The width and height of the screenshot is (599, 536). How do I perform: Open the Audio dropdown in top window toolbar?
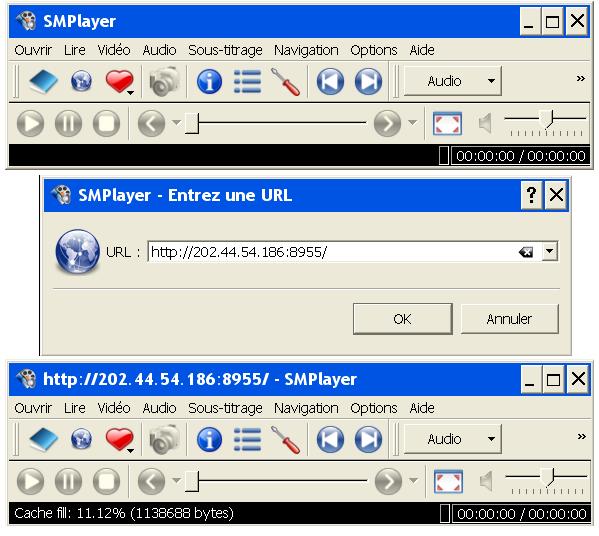[453, 81]
